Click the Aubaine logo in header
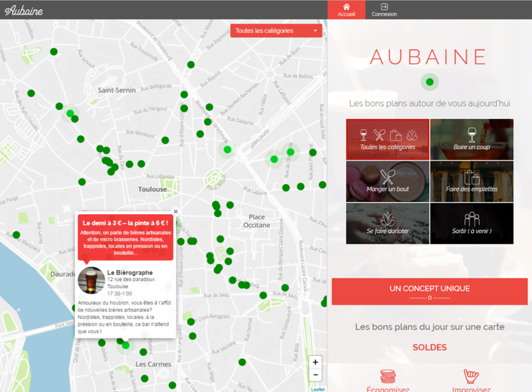 tap(24, 11)
